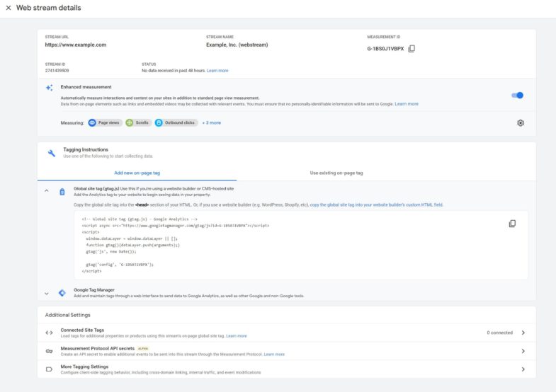Screen dimensions: 556x392
Task: Close the Web stream details panel
Action: click(8, 8)
